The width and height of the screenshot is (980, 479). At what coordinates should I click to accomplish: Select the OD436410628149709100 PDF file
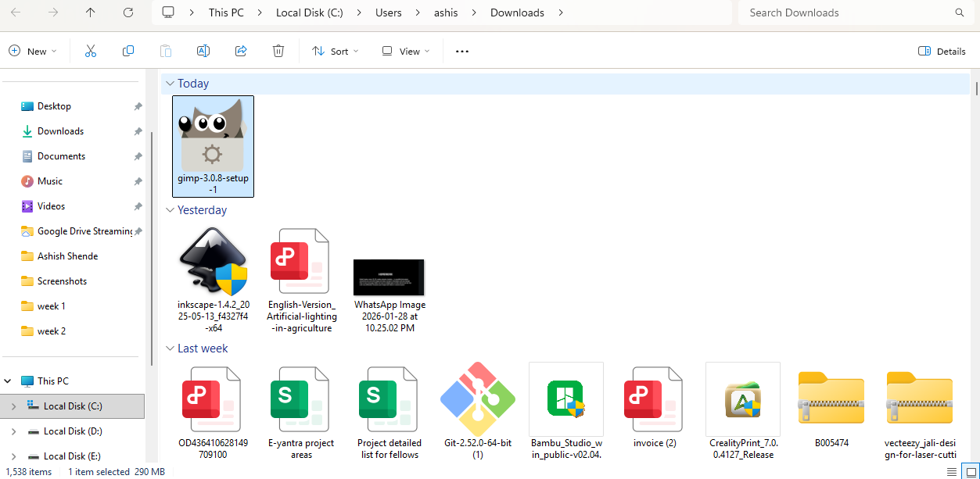(x=213, y=412)
